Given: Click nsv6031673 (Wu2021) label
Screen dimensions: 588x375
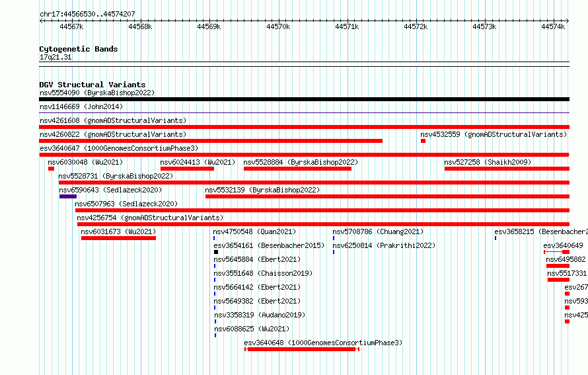Looking at the screenshot, I should pyautogui.click(x=118, y=231).
